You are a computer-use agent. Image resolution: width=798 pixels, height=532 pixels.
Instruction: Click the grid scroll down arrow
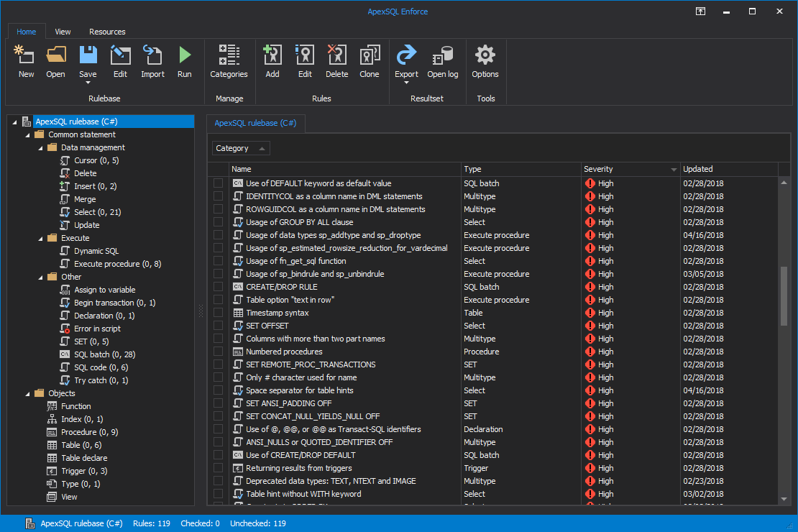784,499
